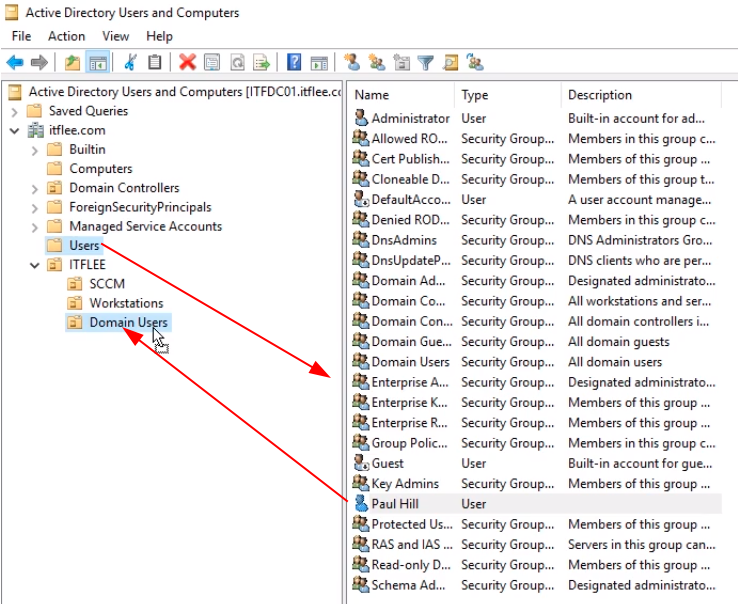Click the Paul Hill user icon

pyautogui.click(x=361, y=503)
